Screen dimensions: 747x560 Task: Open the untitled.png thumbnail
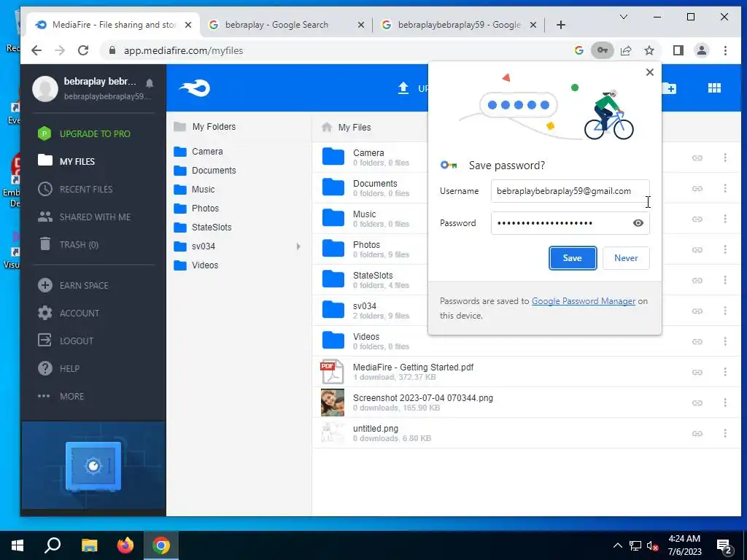tap(333, 433)
